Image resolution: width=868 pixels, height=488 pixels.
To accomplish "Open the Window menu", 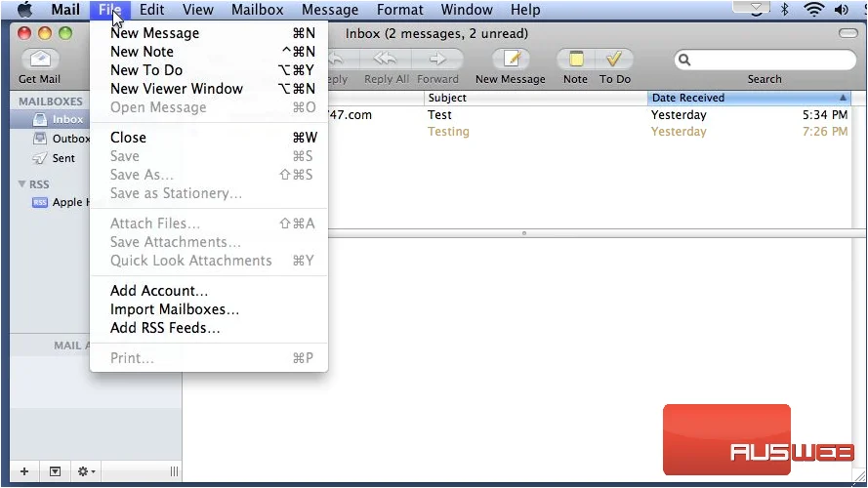I will click(x=467, y=10).
